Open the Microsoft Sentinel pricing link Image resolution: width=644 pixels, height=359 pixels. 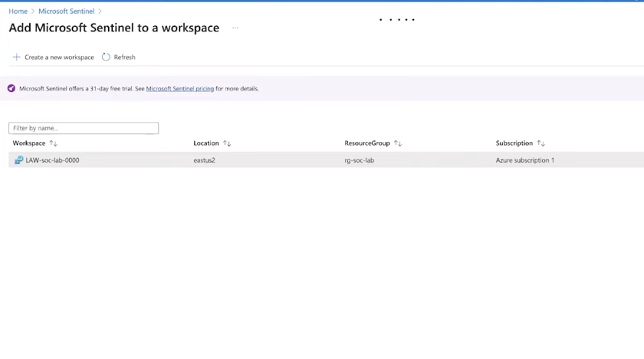(x=180, y=88)
